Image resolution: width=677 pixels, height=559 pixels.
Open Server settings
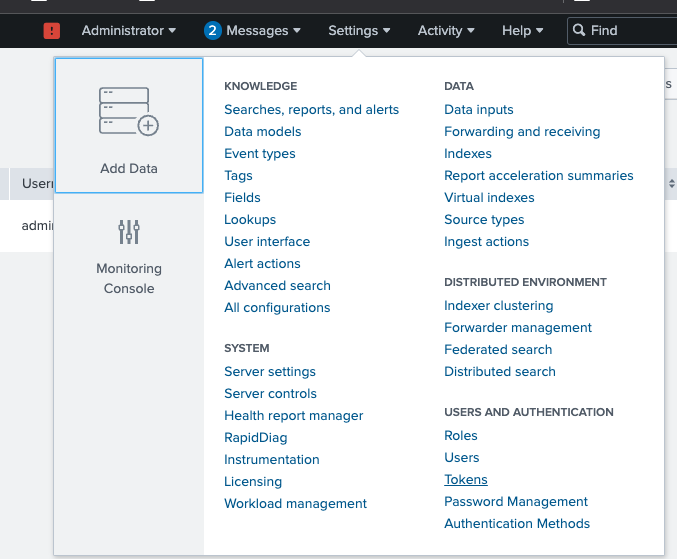[270, 372]
